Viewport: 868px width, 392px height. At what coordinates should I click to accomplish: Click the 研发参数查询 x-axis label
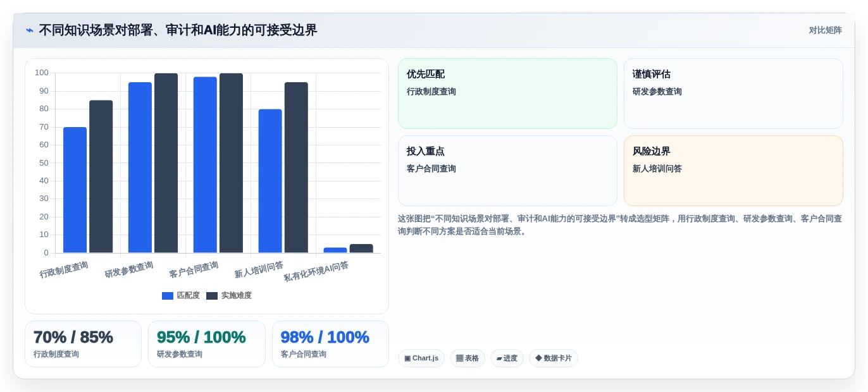(x=129, y=269)
